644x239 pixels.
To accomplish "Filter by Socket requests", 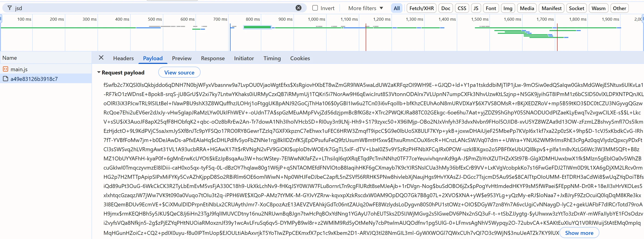I will tap(576, 8).
